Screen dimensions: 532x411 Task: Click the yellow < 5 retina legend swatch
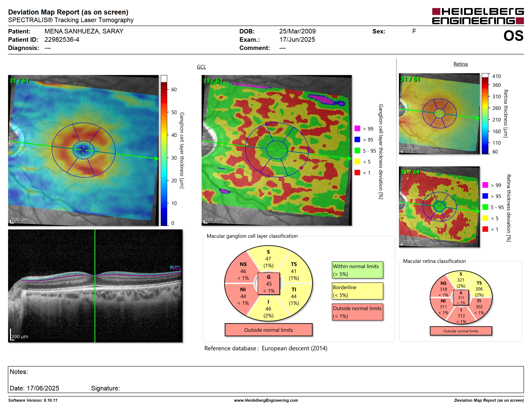click(x=485, y=218)
